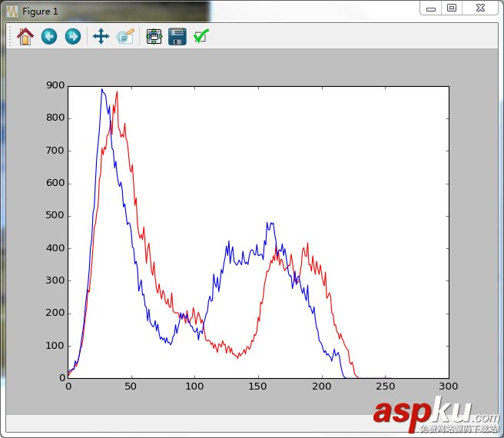The width and height of the screenshot is (504, 438).
Task: Click x-axis tick label 150
Action: (x=258, y=387)
